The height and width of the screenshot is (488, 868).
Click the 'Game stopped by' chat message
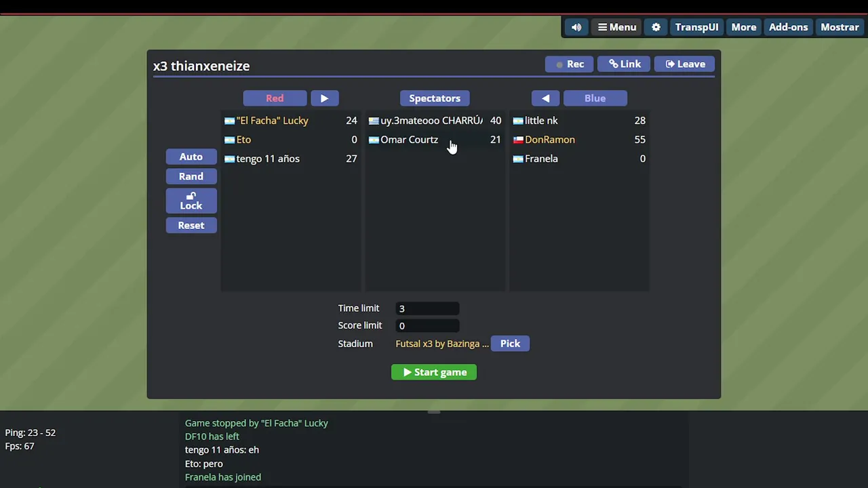coord(256,423)
